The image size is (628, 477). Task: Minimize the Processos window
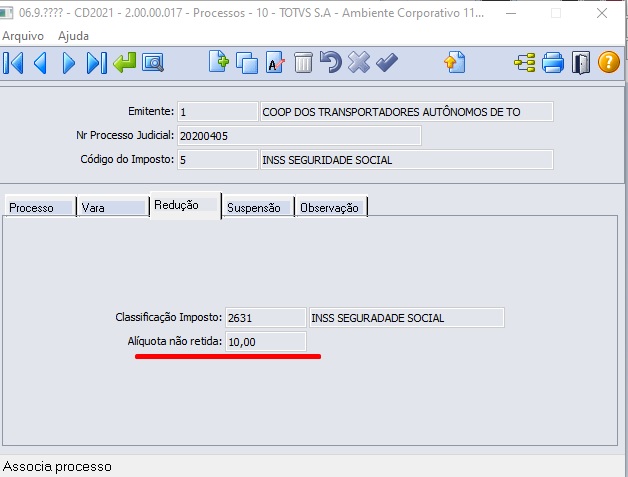[x=511, y=13]
